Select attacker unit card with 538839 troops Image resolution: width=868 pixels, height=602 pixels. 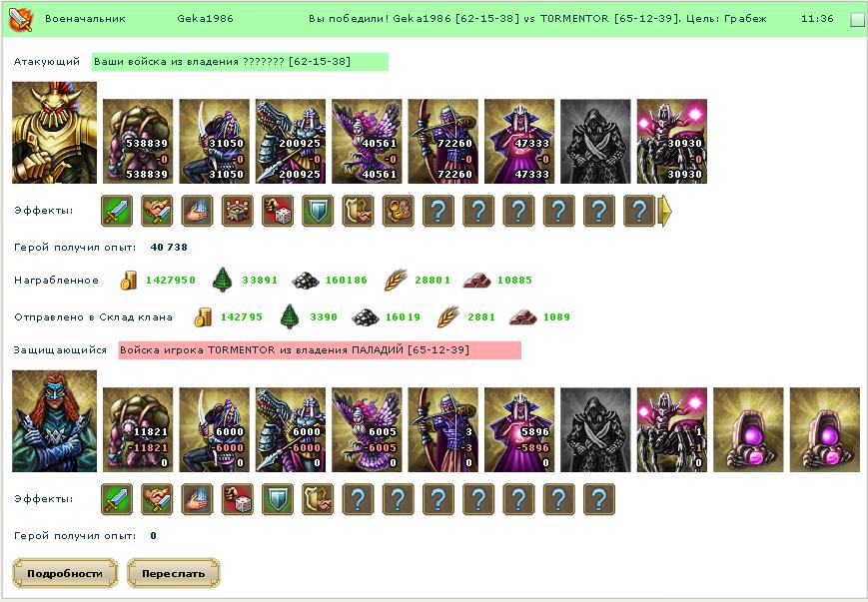tap(138, 141)
